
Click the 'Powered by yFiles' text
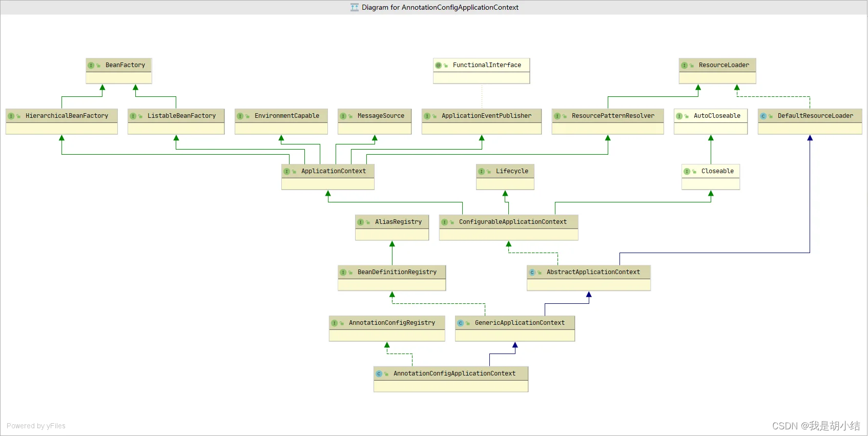tap(36, 426)
